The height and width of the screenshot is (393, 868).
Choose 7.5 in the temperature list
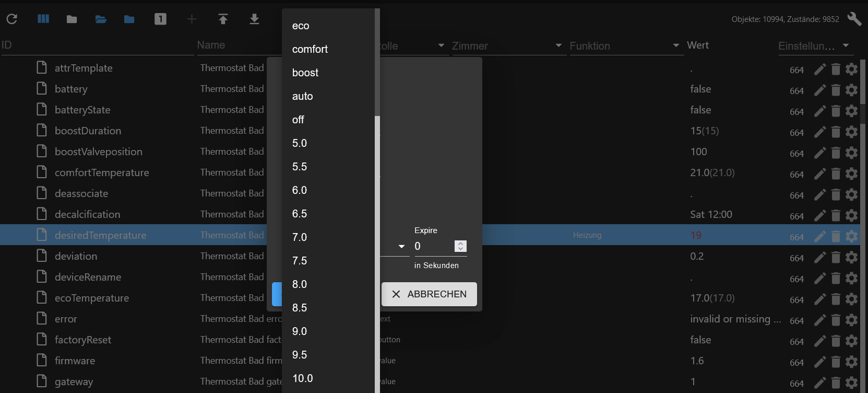(x=328, y=261)
